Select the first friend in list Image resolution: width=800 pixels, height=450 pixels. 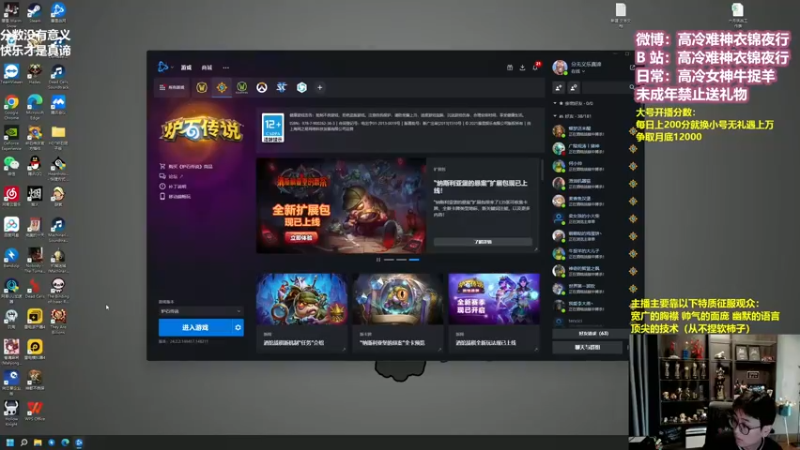click(x=594, y=131)
